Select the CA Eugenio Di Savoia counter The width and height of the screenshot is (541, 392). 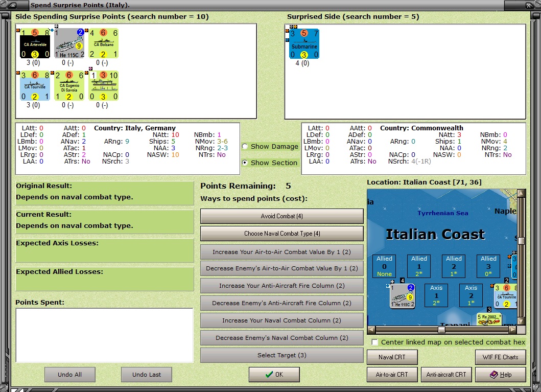69,86
